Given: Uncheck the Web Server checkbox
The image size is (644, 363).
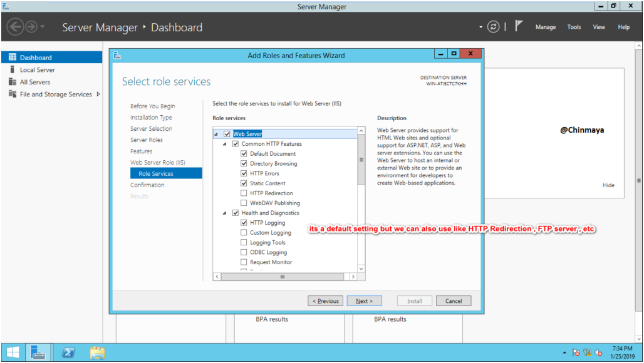Looking at the screenshot, I should click(227, 134).
